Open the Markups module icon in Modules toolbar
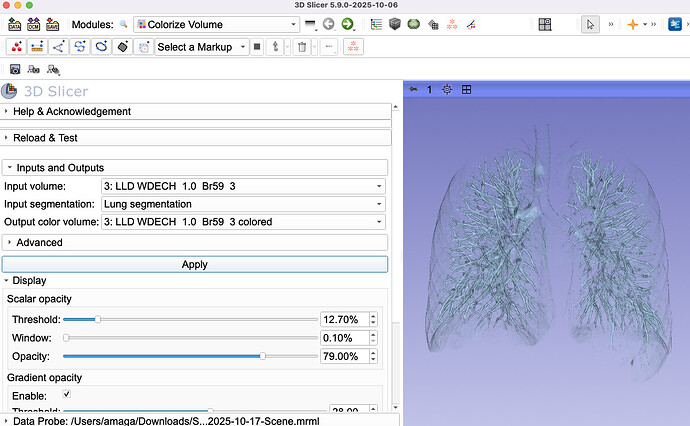690x426 pixels. tap(452, 24)
